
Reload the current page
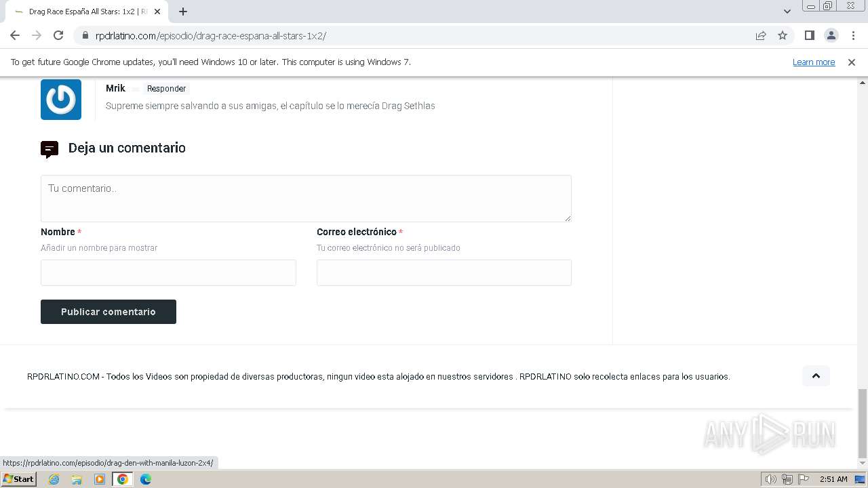coord(58,35)
